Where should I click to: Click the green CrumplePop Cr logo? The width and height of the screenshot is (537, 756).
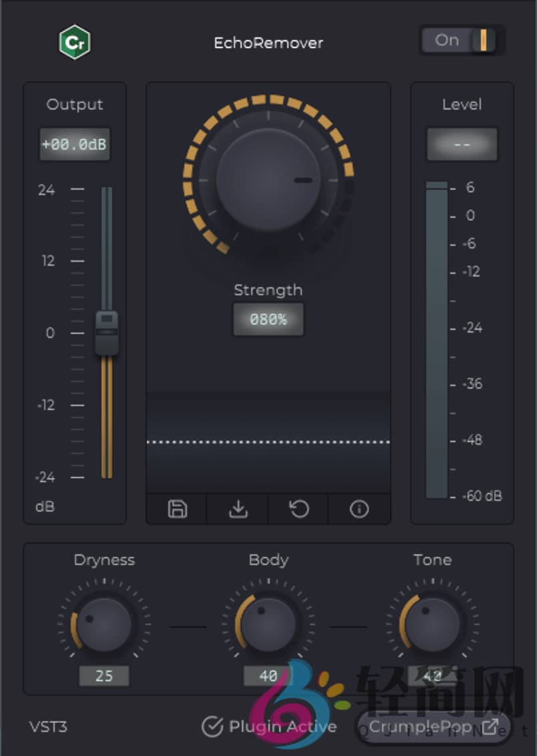74,43
